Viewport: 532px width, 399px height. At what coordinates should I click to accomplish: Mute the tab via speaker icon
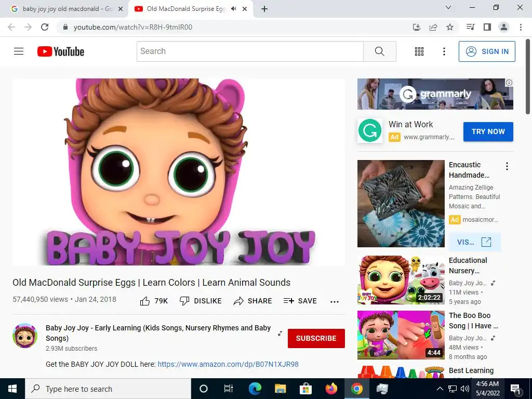point(233,9)
